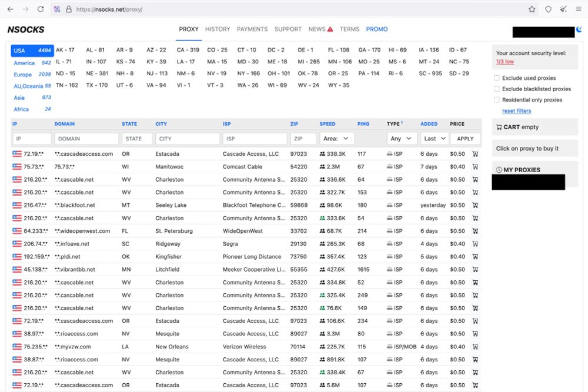Enable Exclude used proxies checkbox
The image size is (588, 392).
click(x=497, y=78)
